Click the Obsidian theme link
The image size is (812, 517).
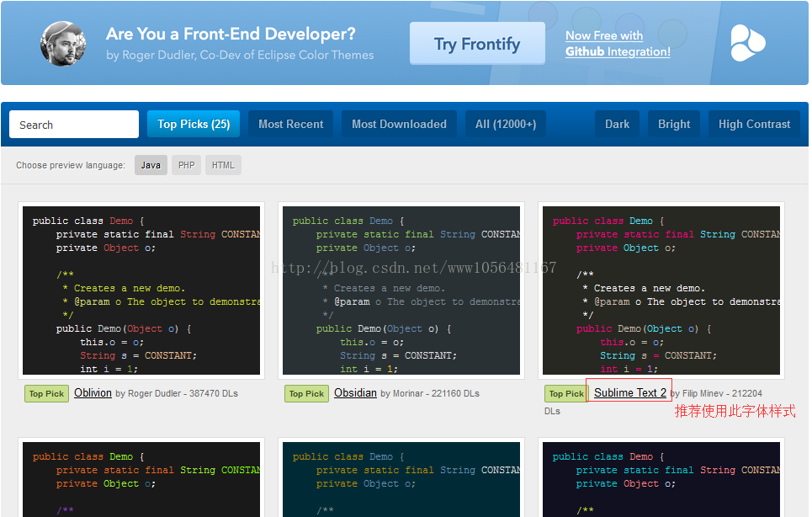point(355,393)
